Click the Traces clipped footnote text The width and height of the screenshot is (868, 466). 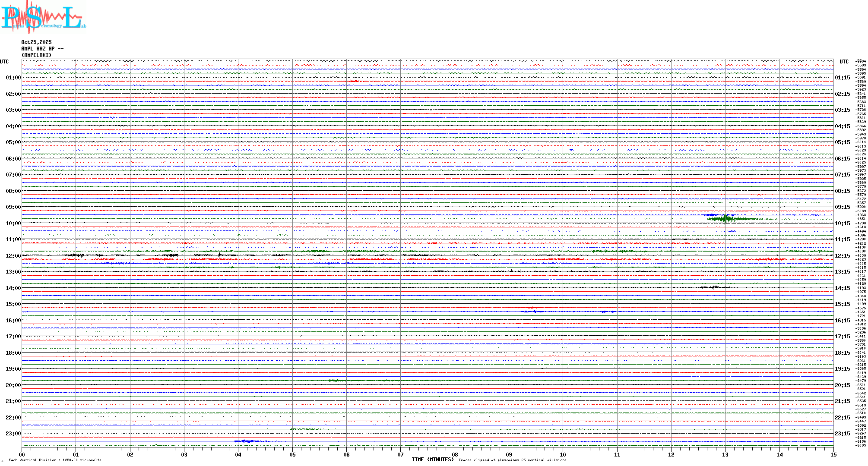(512, 460)
